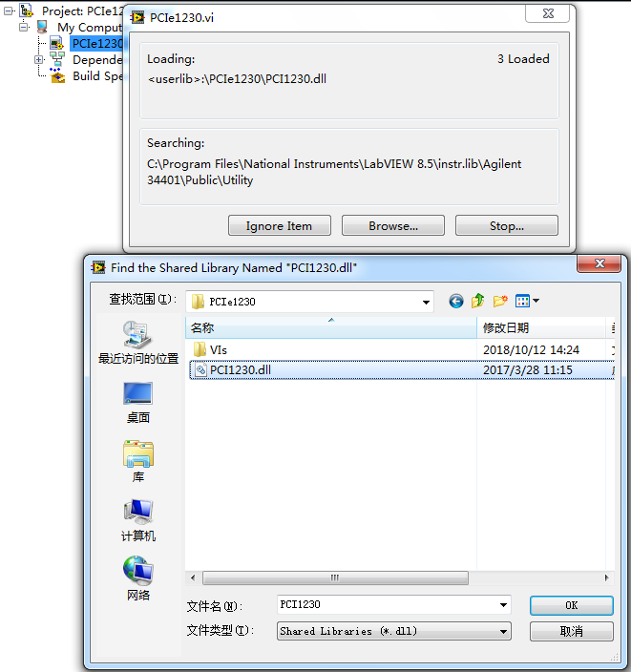Click the horizontal scrollbar thumb in file list
The height and width of the screenshot is (672, 631).
coord(335,577)
